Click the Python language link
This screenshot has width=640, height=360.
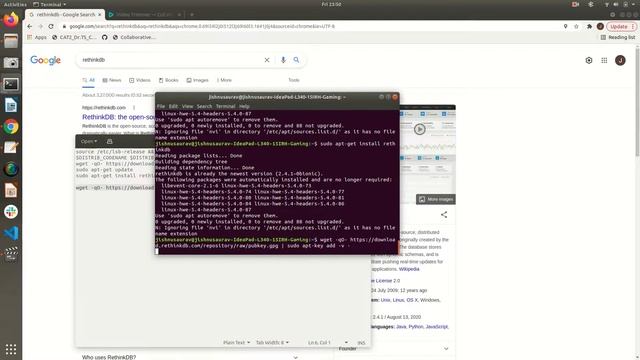416,327
